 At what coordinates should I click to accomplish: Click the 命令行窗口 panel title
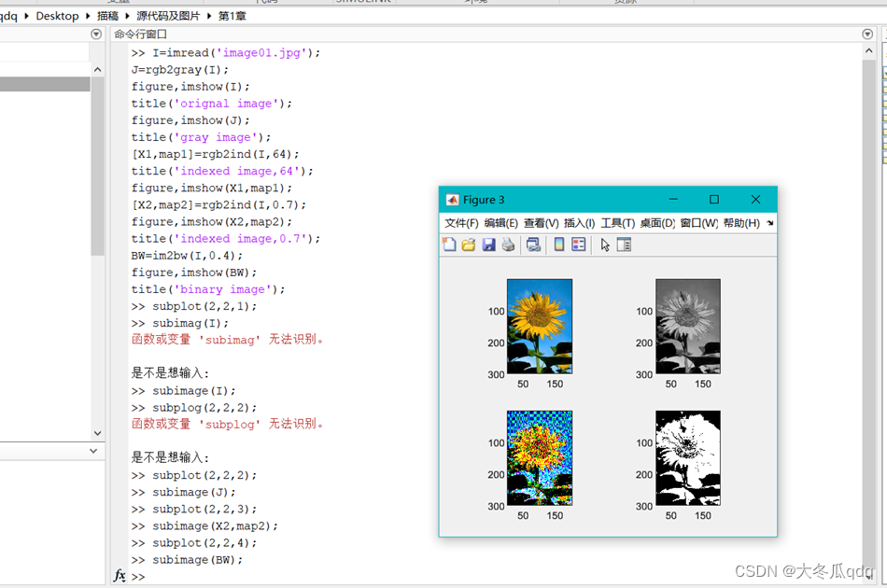pyautogui.click(x=140, y=35)
